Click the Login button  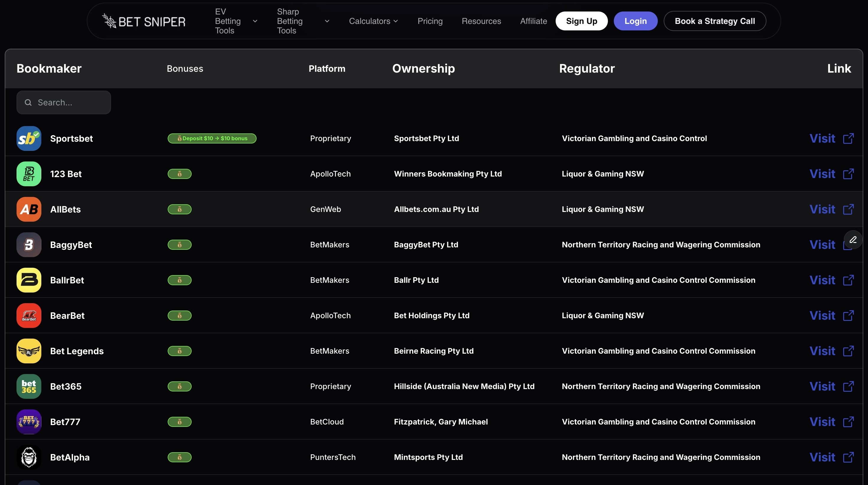point(635,21)
